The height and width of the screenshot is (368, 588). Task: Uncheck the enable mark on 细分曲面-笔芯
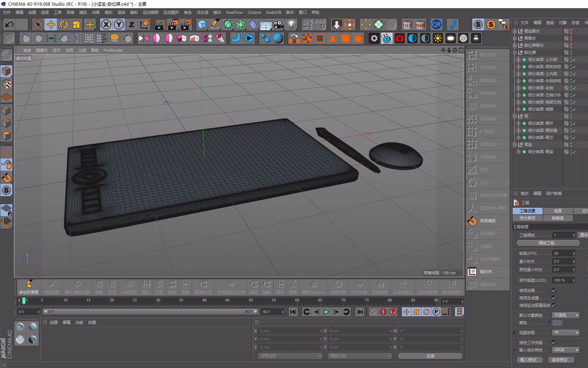[574, 138]
